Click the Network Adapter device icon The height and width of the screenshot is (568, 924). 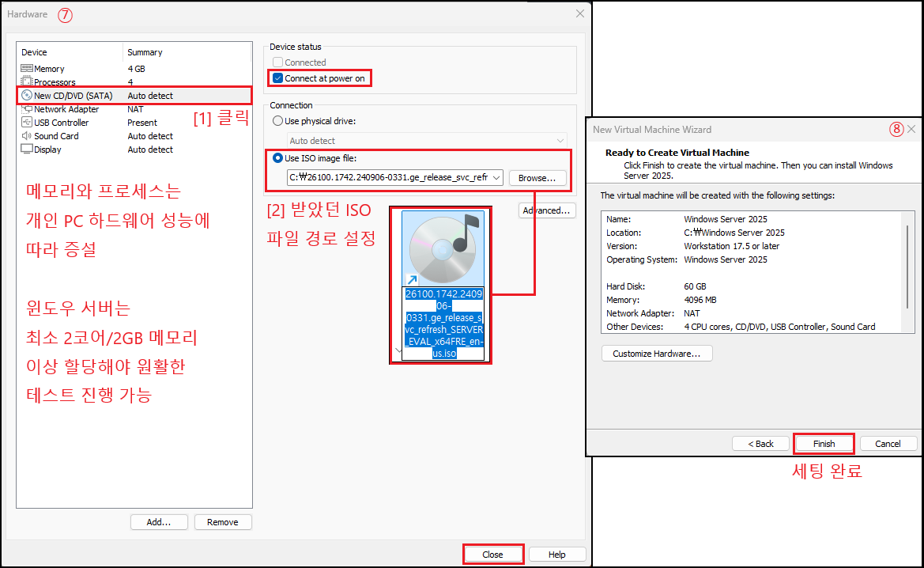click(x=27, y=108)
